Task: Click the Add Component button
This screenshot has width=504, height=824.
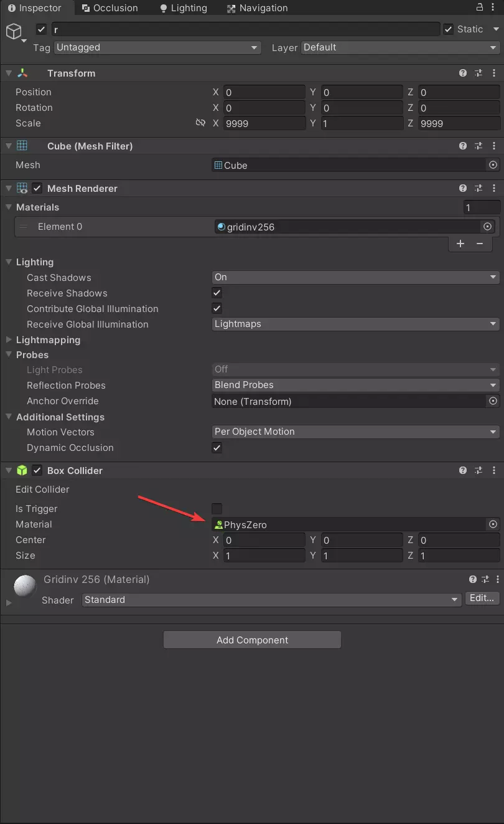Action: [252, 640]
